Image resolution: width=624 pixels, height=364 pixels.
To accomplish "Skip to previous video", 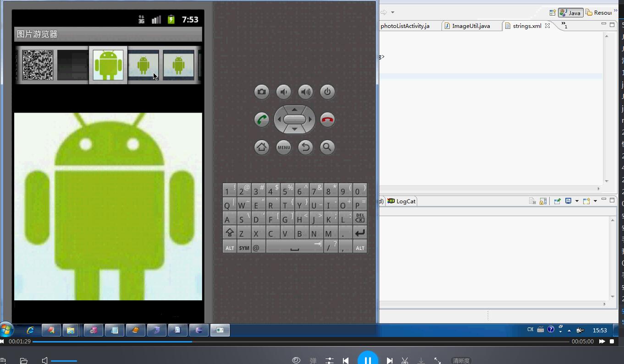I will 346,361.
